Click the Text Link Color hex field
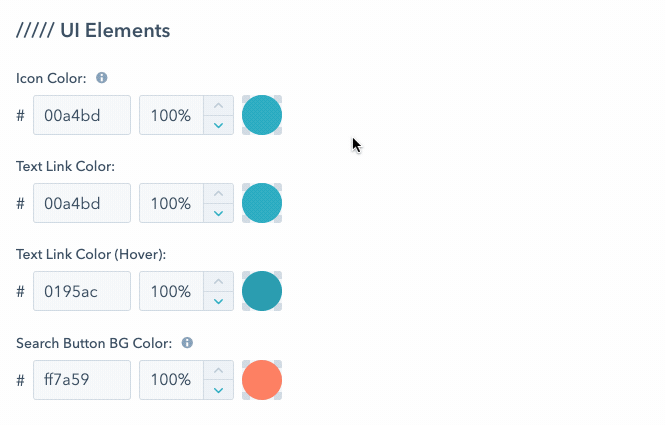 82,203
